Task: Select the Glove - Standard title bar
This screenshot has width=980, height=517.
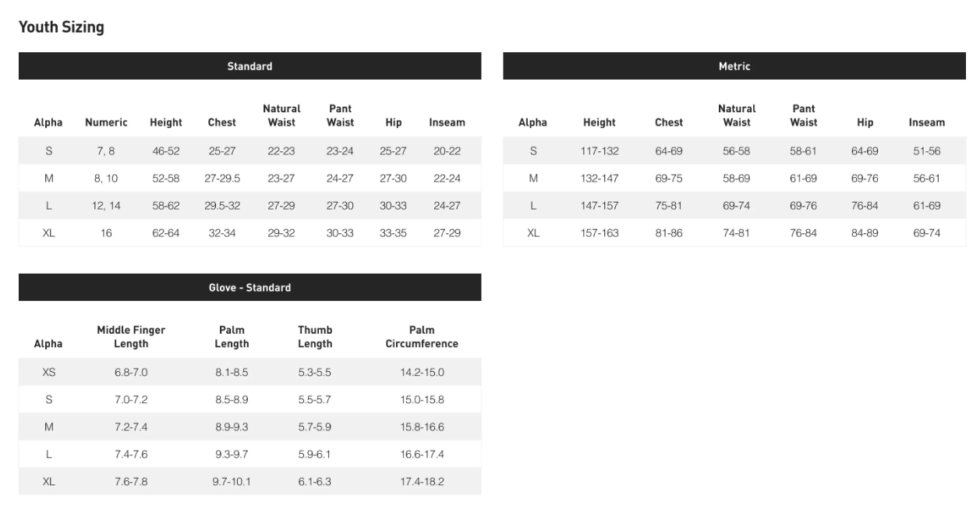Action: [x=249, y=288]
